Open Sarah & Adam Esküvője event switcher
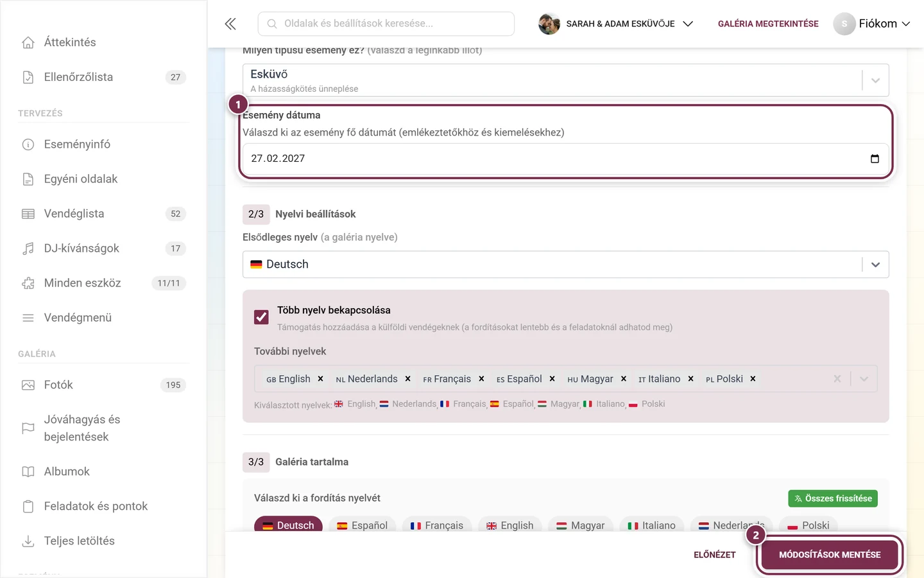 (x=616, y=24)
